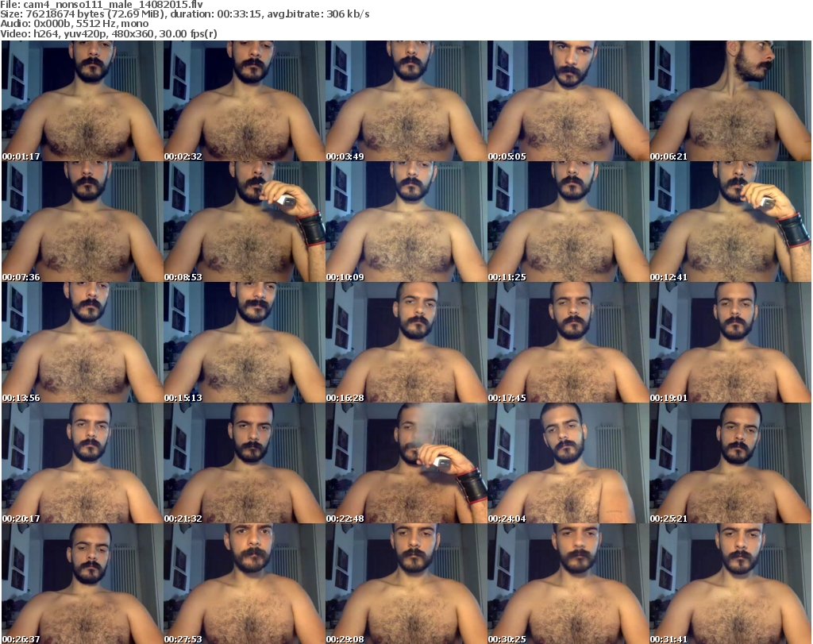The width and height of the screenshot is (813, 644).
Task: Open thumbnail frame stamped 00:12:41
Action: (x=730, y=222)
